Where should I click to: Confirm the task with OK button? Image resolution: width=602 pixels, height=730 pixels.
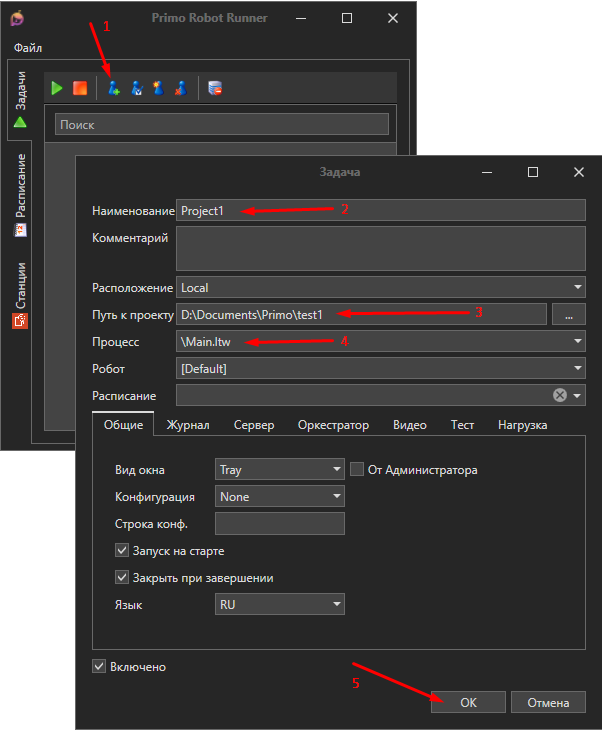pos(468,702)
